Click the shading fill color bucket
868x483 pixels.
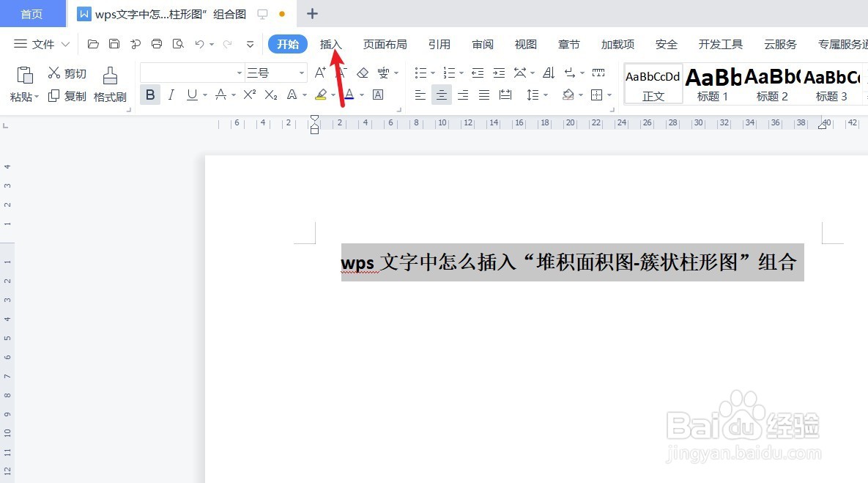(x=568, y=95)
